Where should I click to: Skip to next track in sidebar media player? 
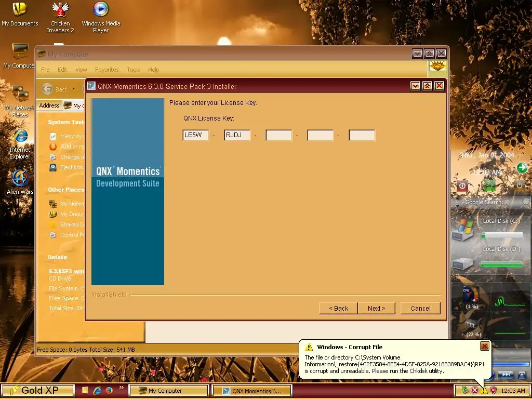coord(505,374)
